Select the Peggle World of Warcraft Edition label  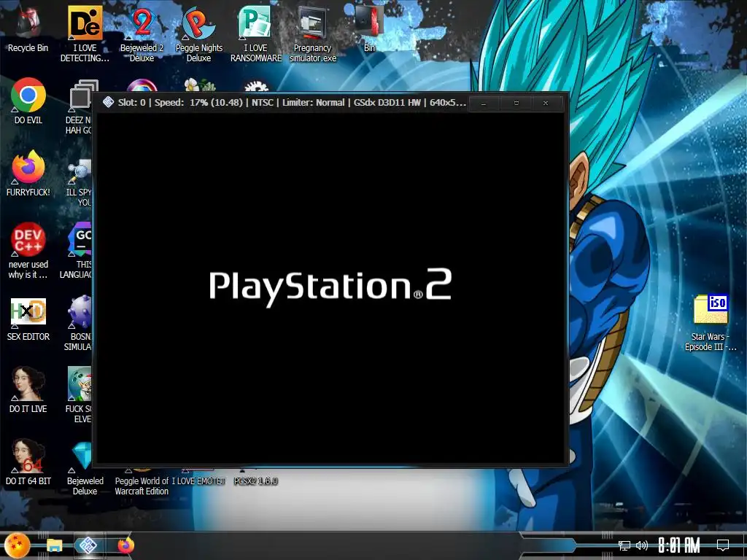[142, 486]
